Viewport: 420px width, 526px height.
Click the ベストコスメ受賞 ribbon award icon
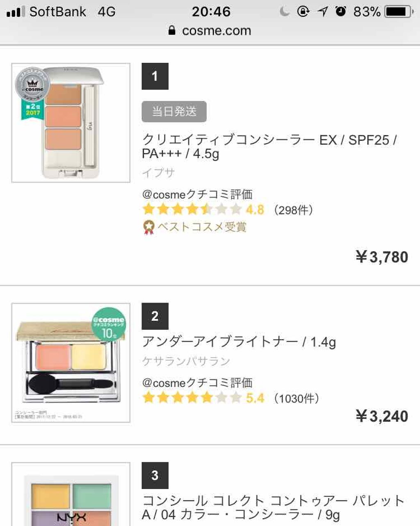[148, 227]
